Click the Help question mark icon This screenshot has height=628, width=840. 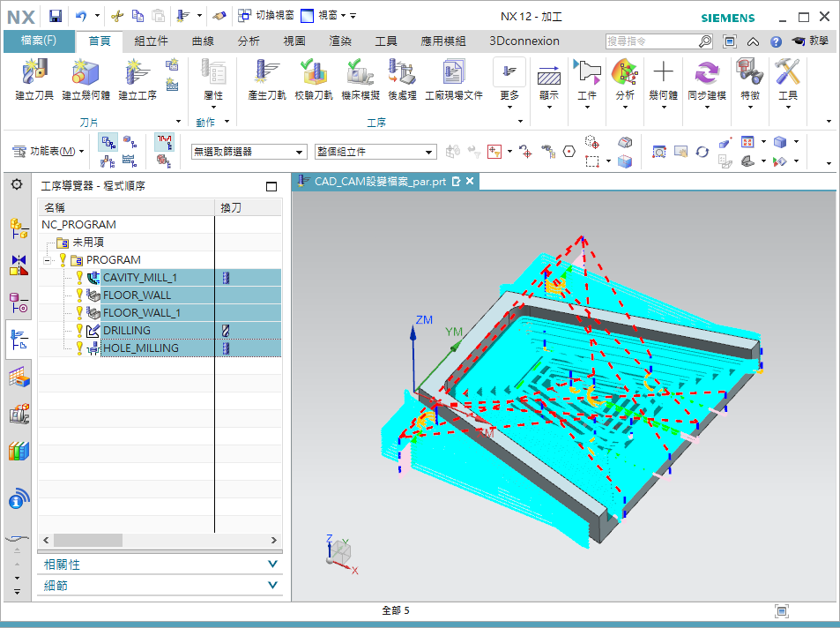pos(776,41)
